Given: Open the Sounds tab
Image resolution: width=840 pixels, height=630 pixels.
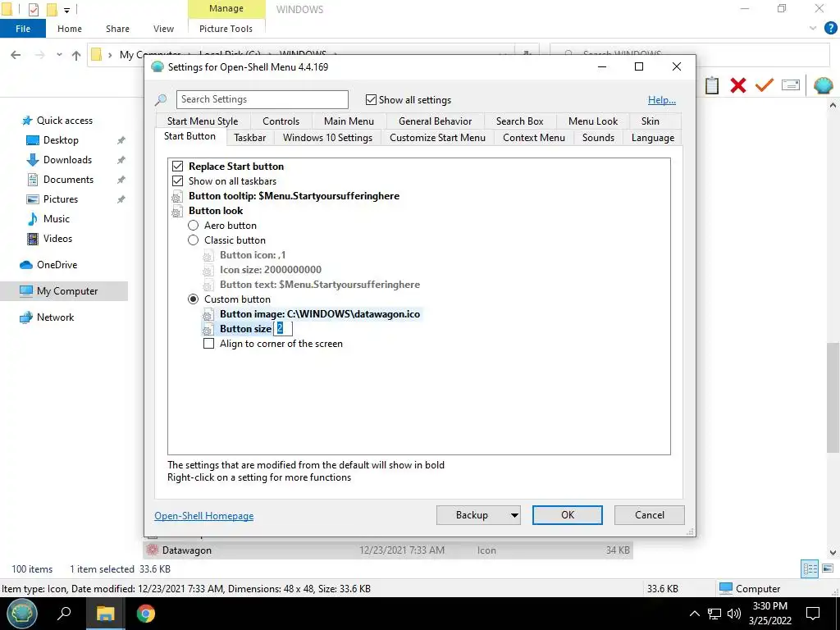Looking at the screenshot, I should [598, 138].
